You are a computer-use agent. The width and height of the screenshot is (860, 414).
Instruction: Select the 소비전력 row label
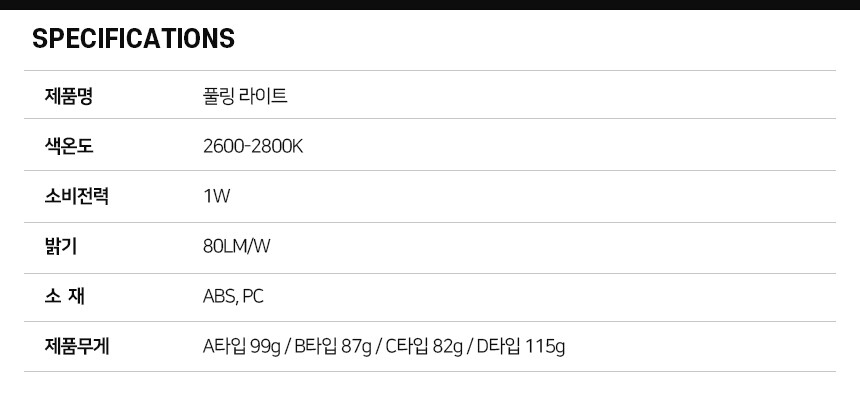[x=76, y=196]
